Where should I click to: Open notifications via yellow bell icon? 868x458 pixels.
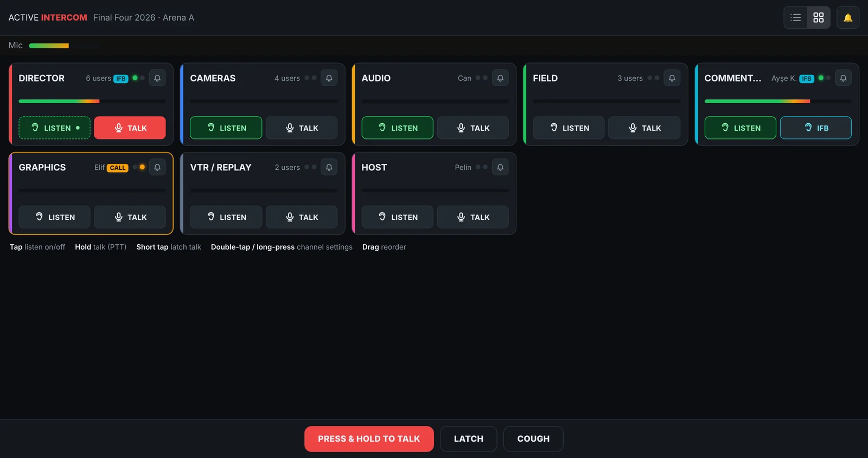tap(848, 18)
